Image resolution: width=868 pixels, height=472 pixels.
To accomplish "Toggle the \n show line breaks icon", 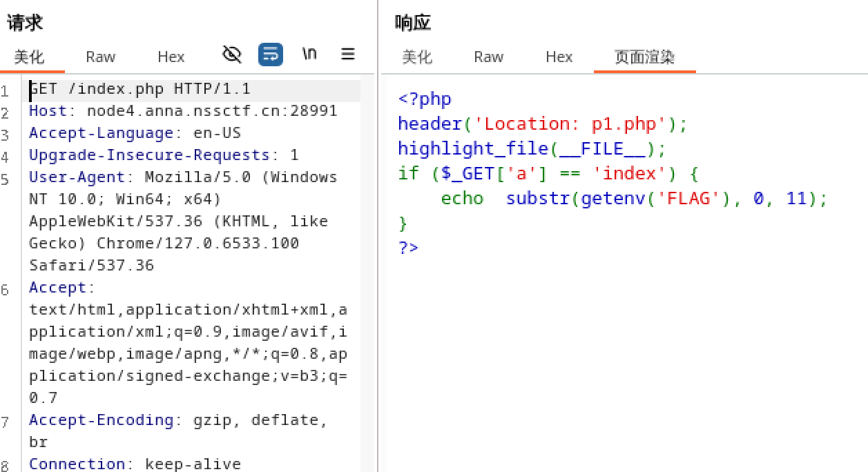I will [309, 54].
